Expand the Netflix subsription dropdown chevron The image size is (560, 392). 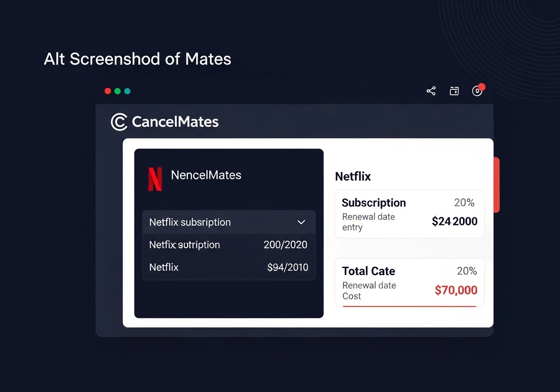coord(301,222)
